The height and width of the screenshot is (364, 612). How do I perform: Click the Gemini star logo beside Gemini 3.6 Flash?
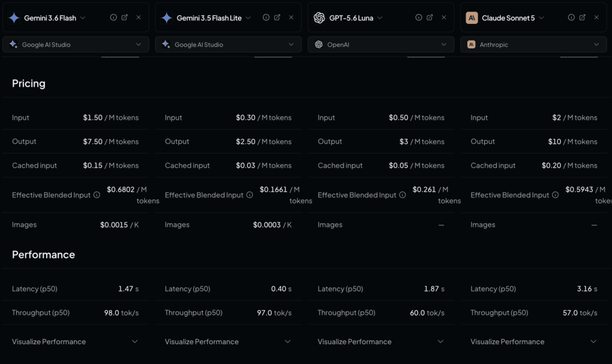click(x=14, y=18)
